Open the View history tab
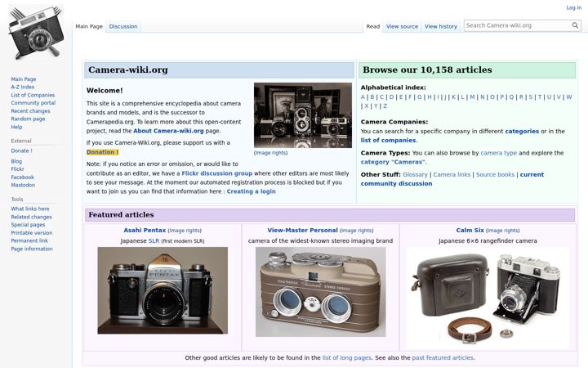 pos(441,26)
